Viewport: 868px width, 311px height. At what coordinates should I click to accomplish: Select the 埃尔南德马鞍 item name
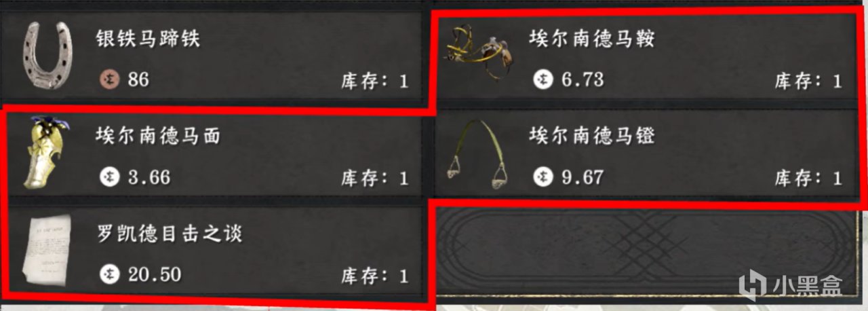[592, 38]
